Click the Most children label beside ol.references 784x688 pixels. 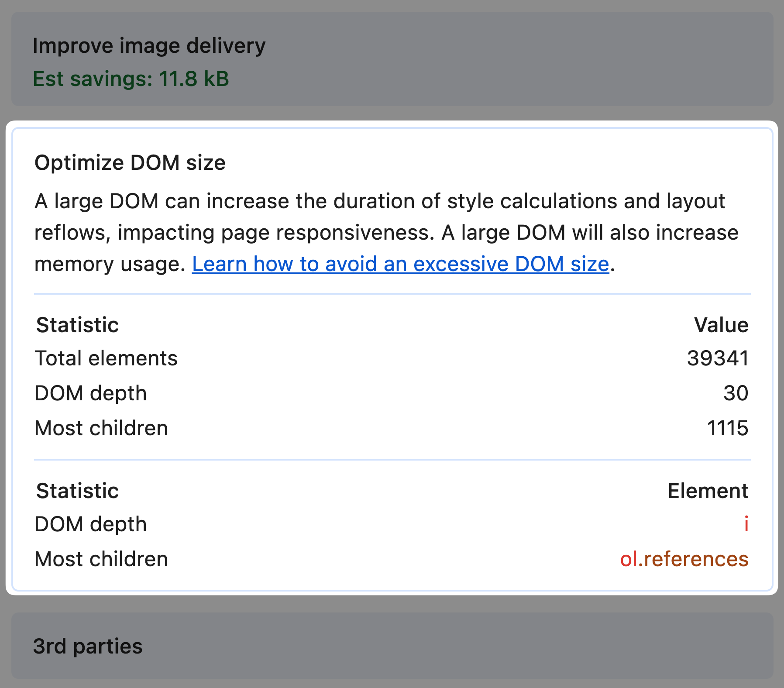click(101, 559)
